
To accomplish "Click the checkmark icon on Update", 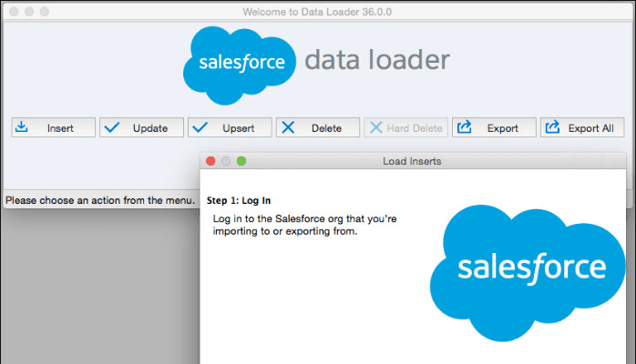I will point(111,127).
